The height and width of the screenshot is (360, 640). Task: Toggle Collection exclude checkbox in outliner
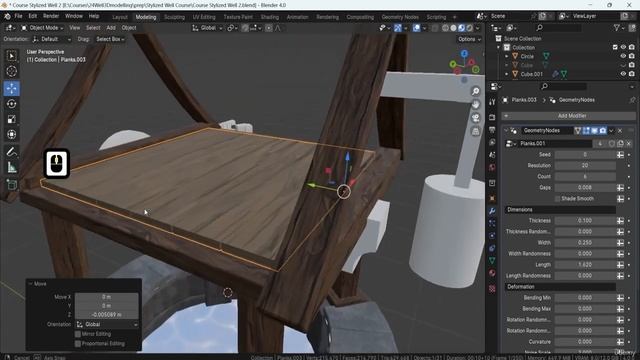coord(615,47)
